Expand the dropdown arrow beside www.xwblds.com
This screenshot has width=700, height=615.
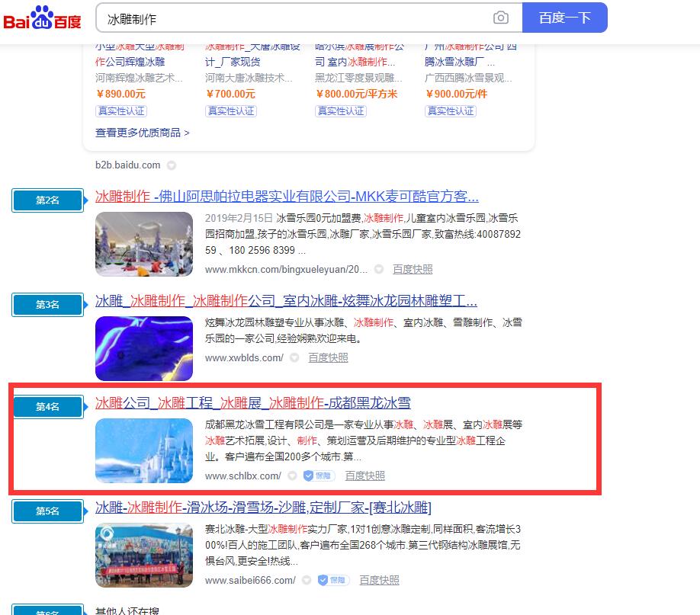pyautogui.click(x=294, y=357)
